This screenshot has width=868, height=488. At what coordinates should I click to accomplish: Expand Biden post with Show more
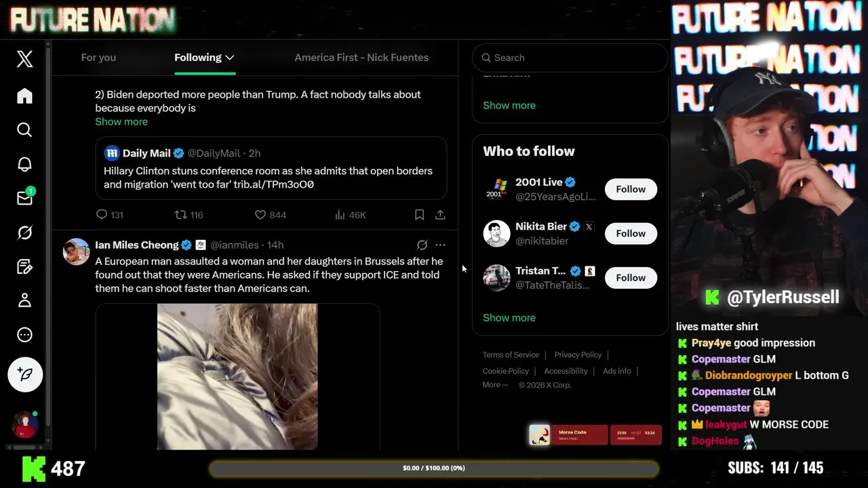[121, 121]
